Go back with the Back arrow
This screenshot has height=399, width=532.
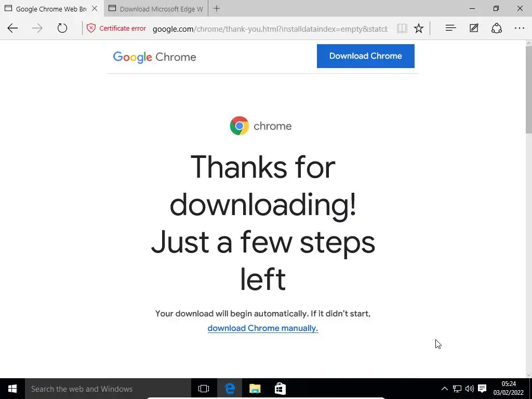12,28
